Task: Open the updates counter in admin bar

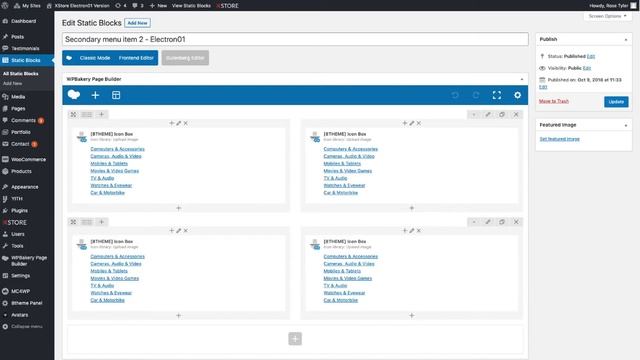Action: [x=121, y=6]
